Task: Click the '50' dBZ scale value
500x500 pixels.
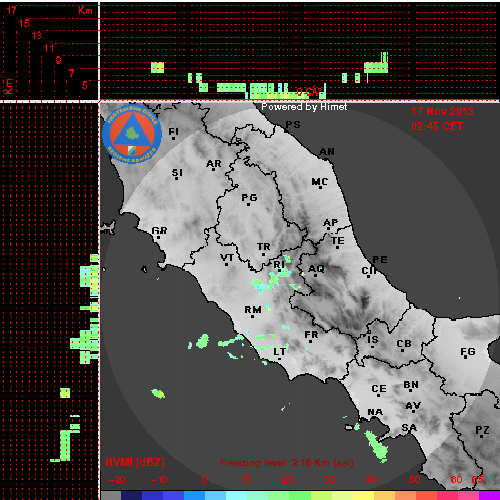Action: point(414,480)
